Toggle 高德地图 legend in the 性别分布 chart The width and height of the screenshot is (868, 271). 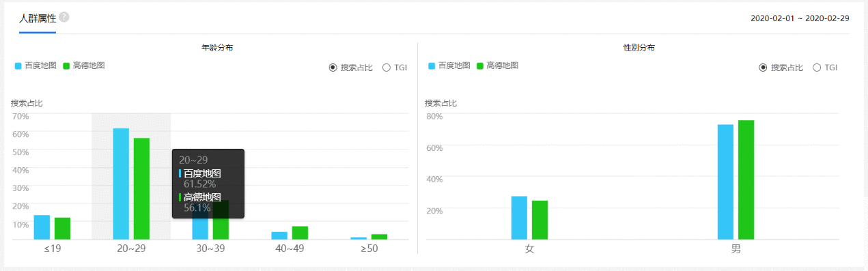pos(497,66)
